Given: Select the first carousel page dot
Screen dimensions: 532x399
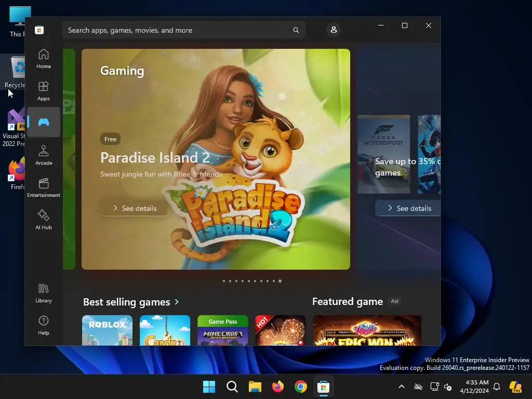Looking at the screenshot, I should point(224,281).
